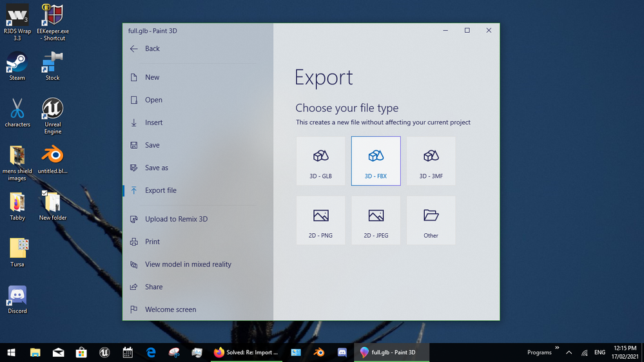Choose the 3D - FBX file type
The width and height of the screenshot is (644, 362).
(x=376, y=161)
